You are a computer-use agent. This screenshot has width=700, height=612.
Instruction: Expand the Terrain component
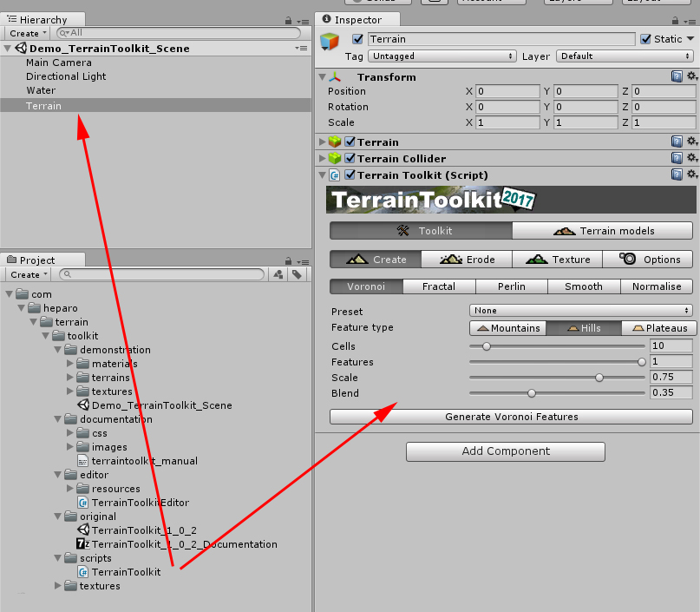323,142
